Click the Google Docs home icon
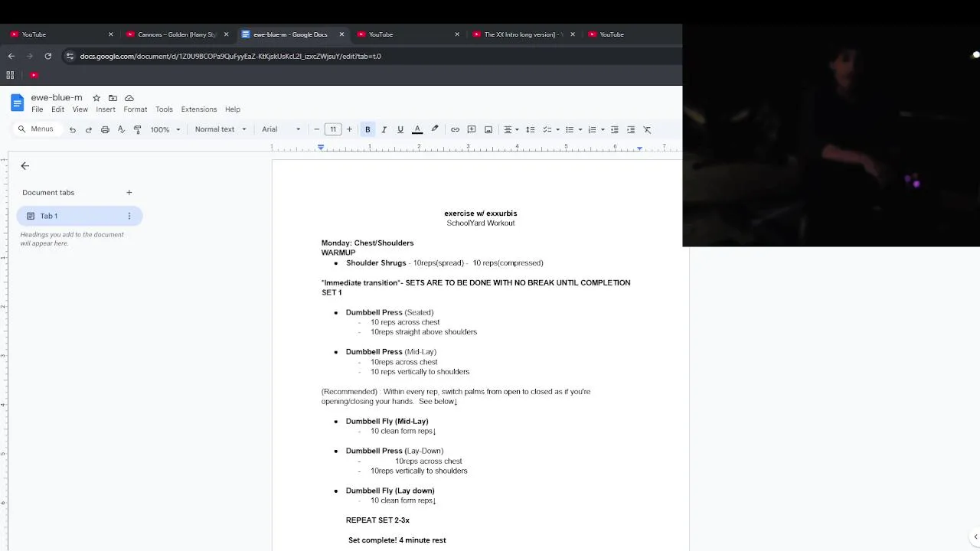980x551 pixels. (x=17, y=103)
